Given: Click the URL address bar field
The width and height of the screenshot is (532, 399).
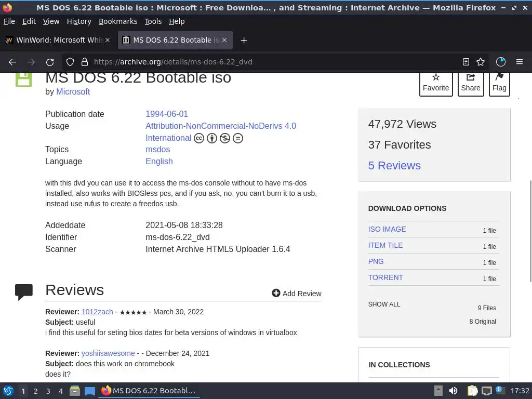Looking at the screenshot, I should point(275,62).
